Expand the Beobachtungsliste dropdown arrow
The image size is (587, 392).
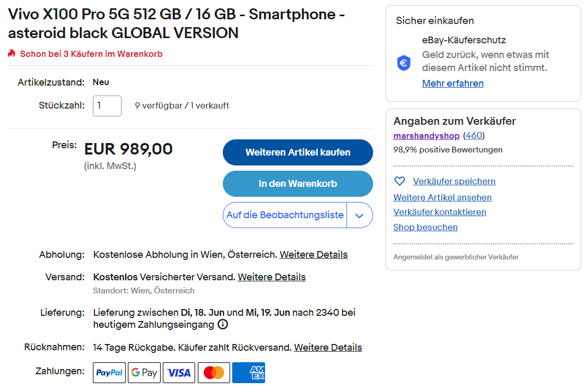[360, 215]
